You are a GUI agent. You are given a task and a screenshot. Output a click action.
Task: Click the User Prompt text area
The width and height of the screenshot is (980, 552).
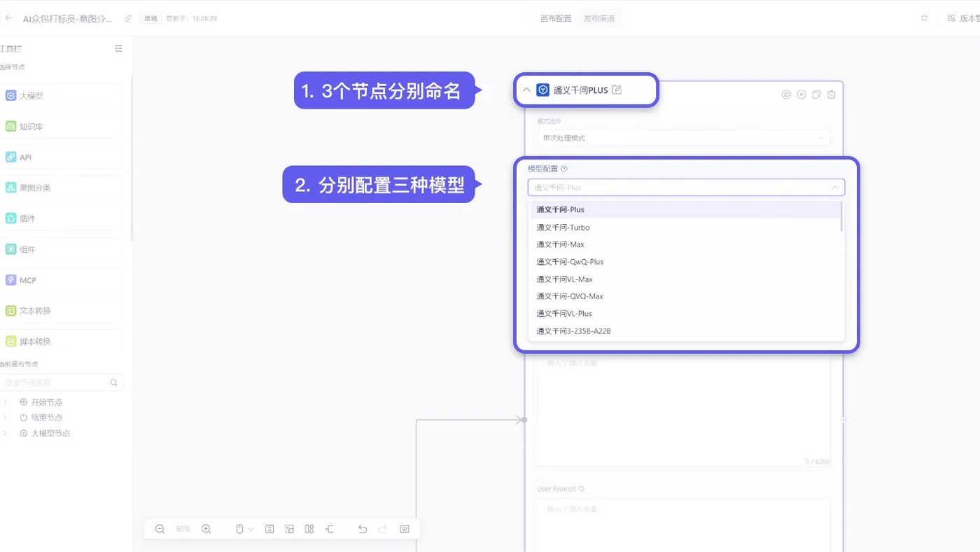(684, 525)
